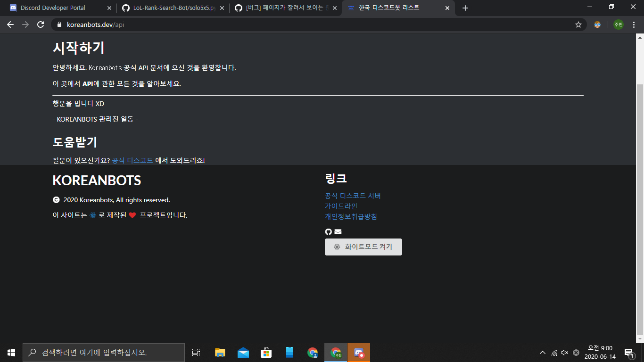This screenshot has height=362, width=644.
Task: Open the Wi-Fi icon in the system tray
Action: pyautogui.click(x=554, y=352)
